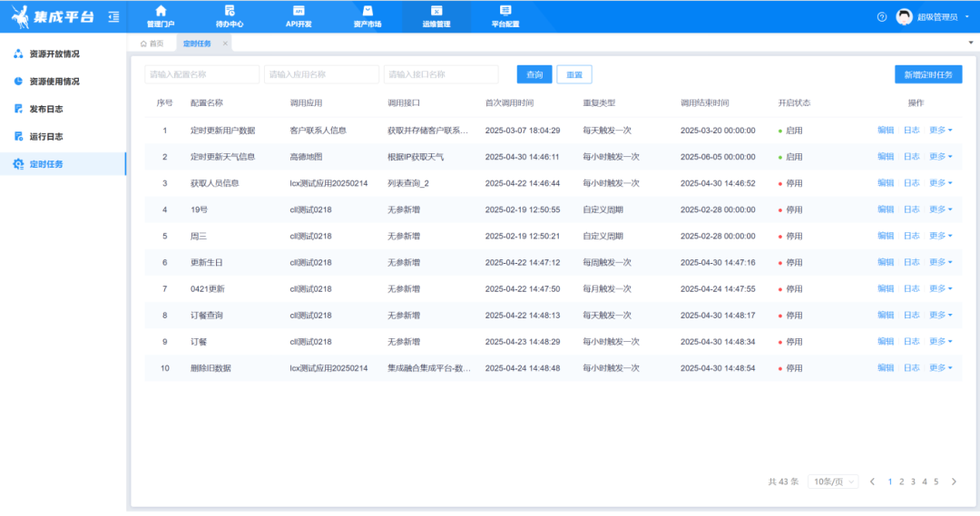This screenshot has width=980, height=516.
Task: Click the API开发 icon
Action: pos(299,11)
